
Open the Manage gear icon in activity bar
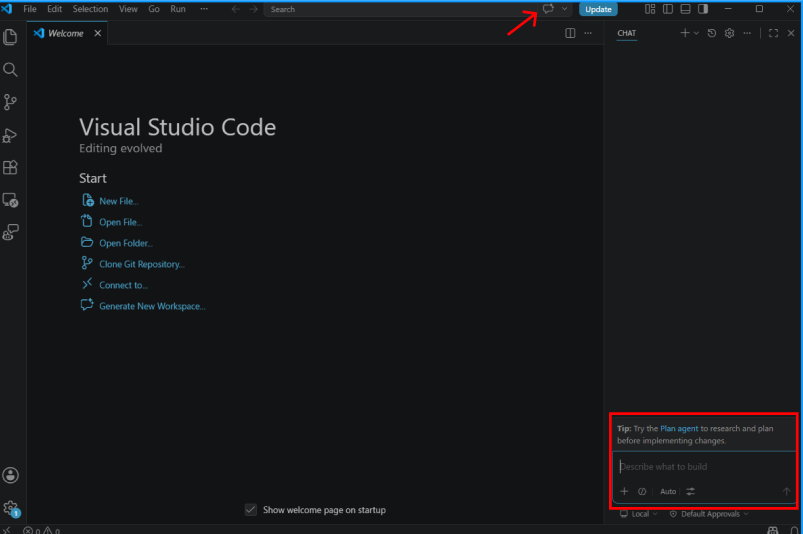point(10,508)
